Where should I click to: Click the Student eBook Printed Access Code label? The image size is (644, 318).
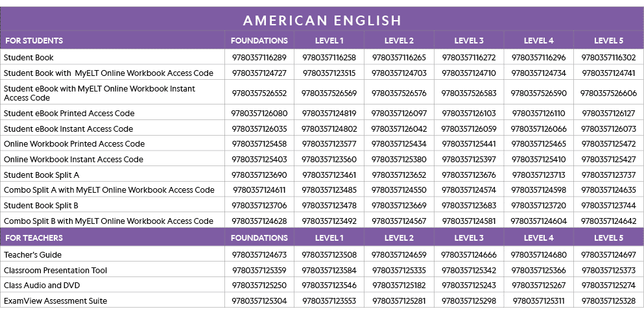[69, 114]
